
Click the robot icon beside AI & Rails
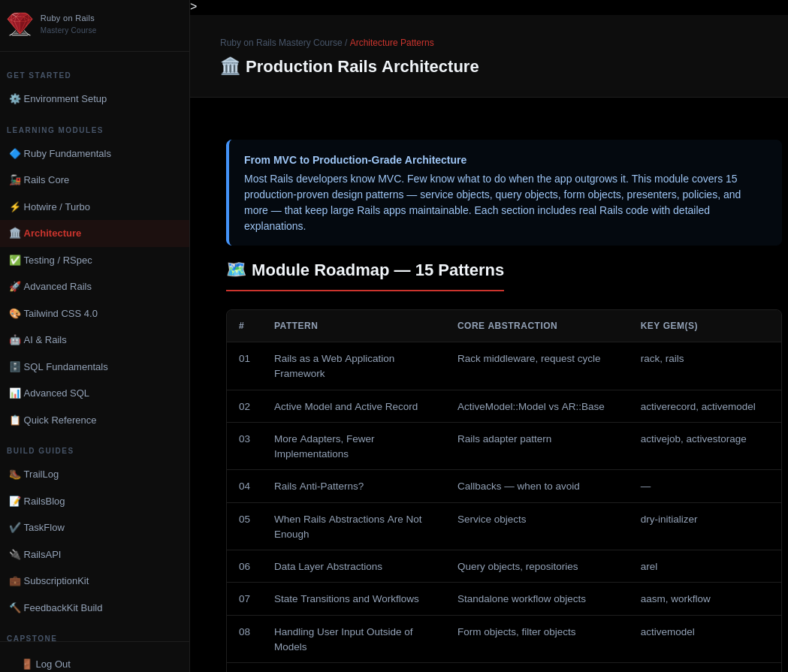15,340
